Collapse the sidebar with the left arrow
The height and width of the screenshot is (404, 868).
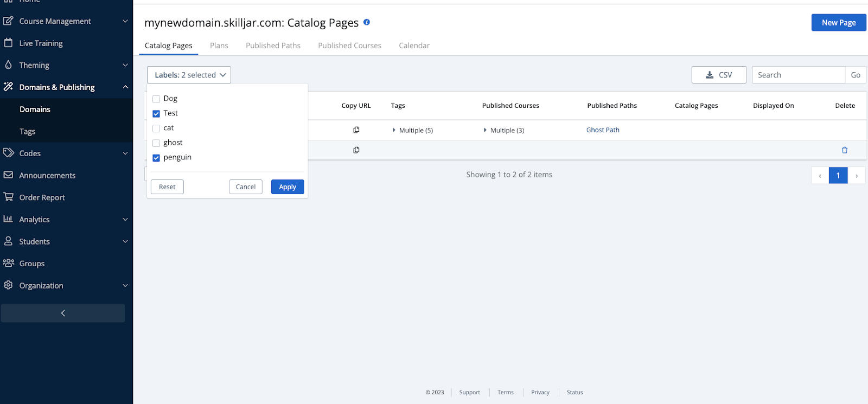click(63, 313)
